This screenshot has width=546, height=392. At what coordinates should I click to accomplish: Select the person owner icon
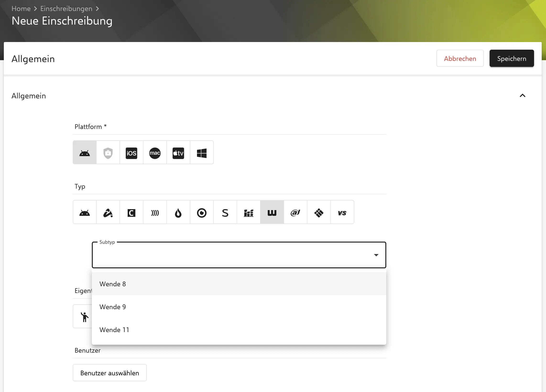(84, 317)
